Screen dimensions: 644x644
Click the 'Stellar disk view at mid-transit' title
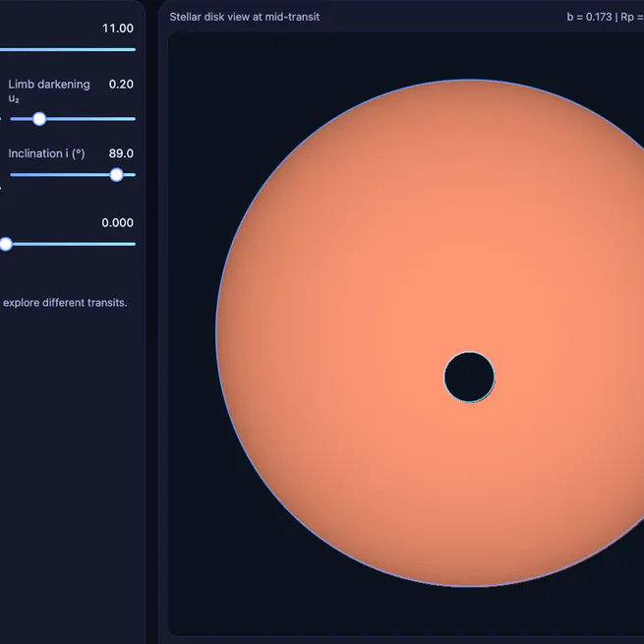click(x=245, y=17)
